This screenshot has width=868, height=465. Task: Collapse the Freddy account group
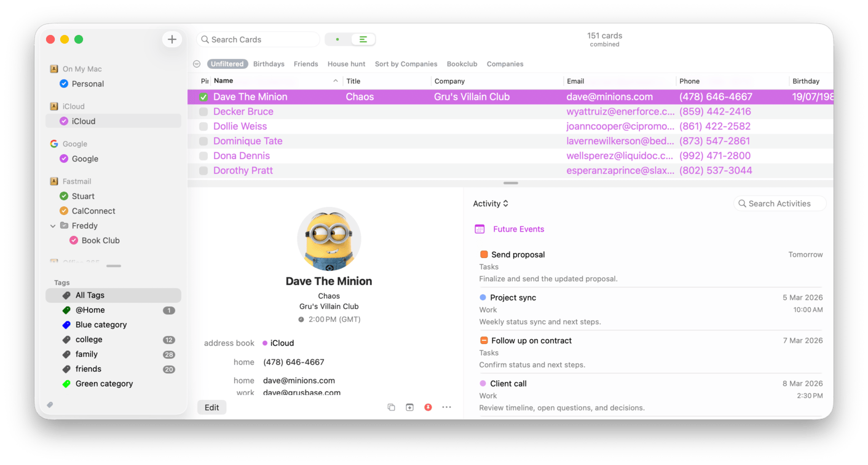tap(53, 225)
